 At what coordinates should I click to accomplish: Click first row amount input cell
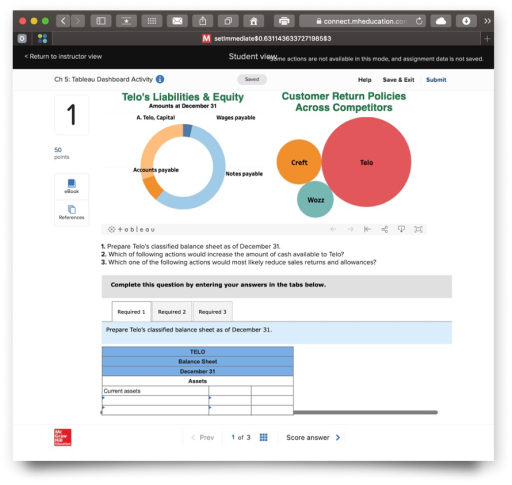230,400
